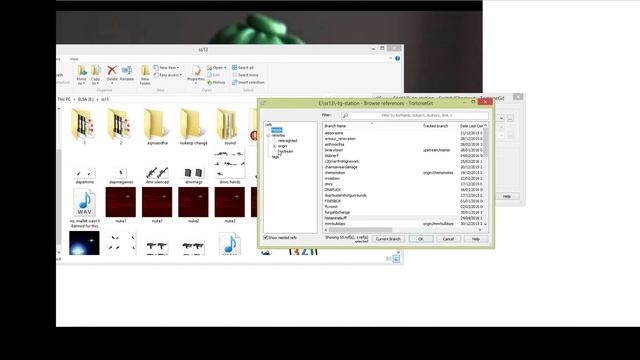Click the Rename icon in Explorer ribbon
Image resolution: width=640 pixels, height=360 pixels.
click(x=127, y=73)
